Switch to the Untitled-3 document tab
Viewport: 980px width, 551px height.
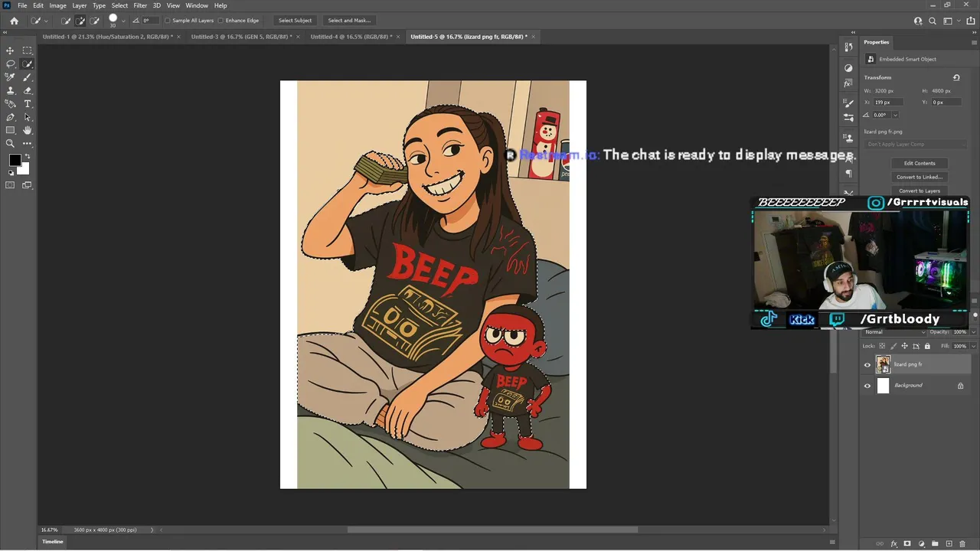pyautogui.click(x=241, y=37)
